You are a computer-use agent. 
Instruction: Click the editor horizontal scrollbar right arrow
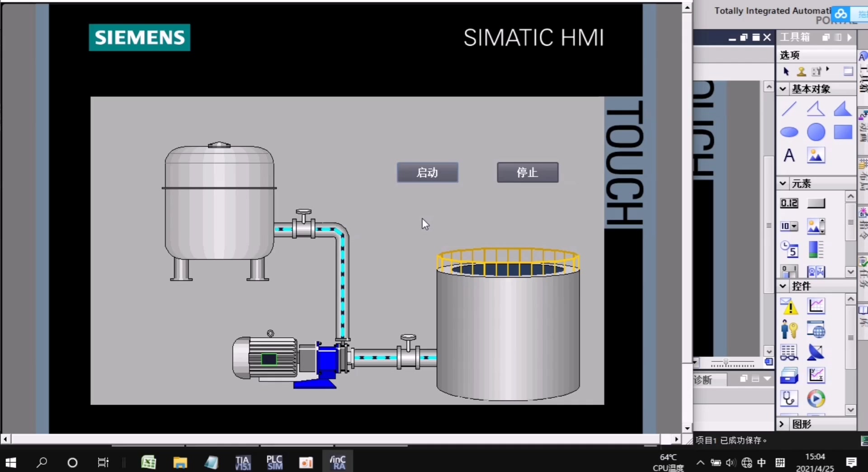676,439
